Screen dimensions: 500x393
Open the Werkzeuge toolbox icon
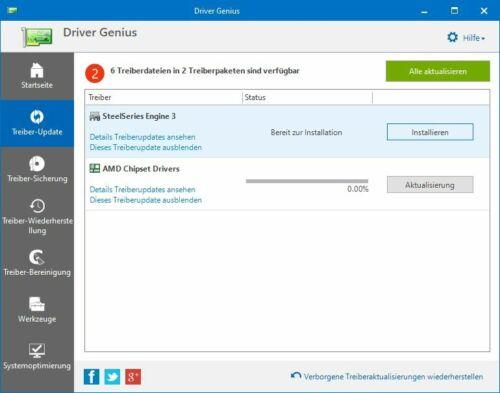[37, 304]
